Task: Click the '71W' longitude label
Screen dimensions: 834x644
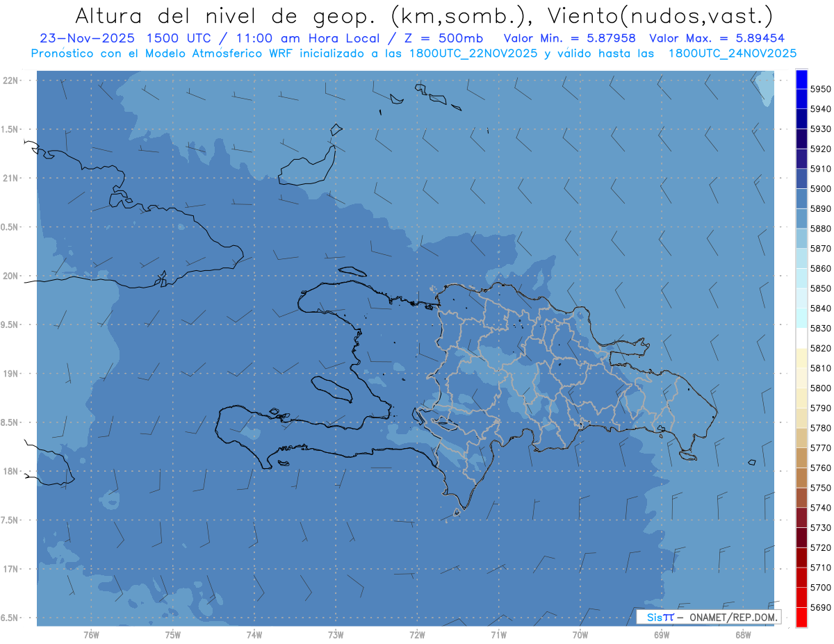Action: 498,634
